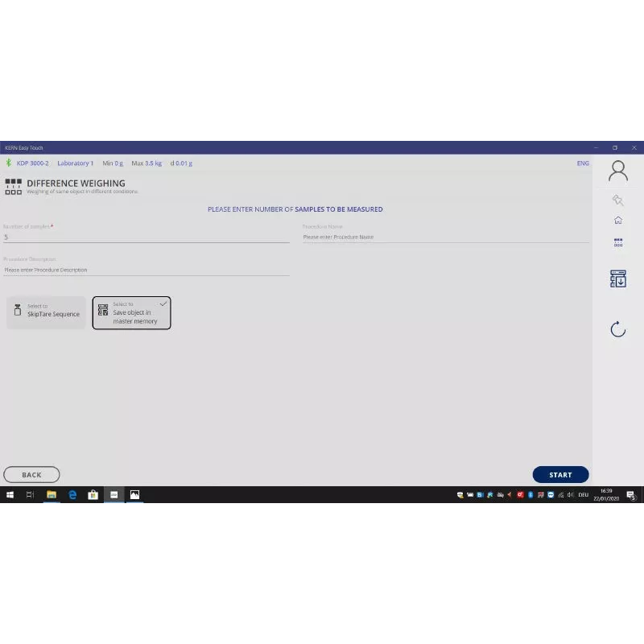644x644 pixels.
Task: Click the master memory download icon
Action: [617, 279]
